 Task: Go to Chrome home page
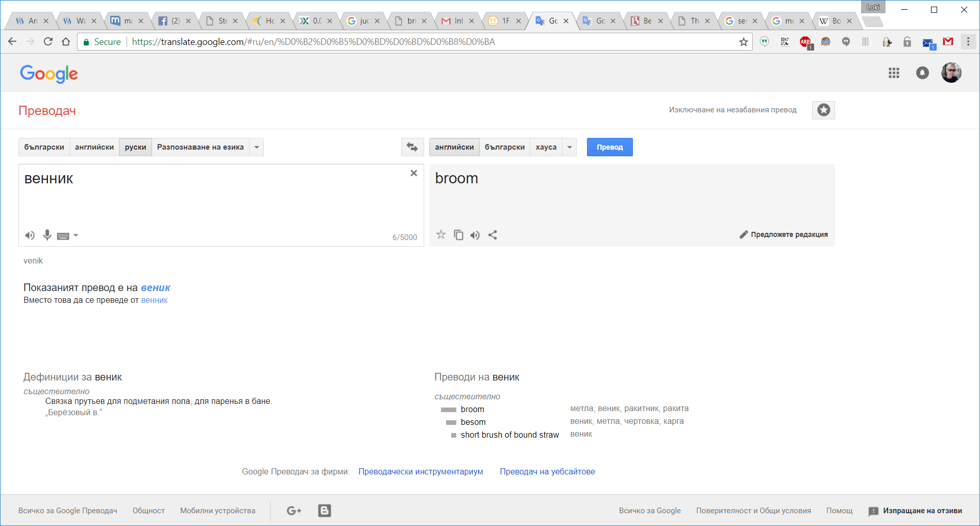coord(66,42)
